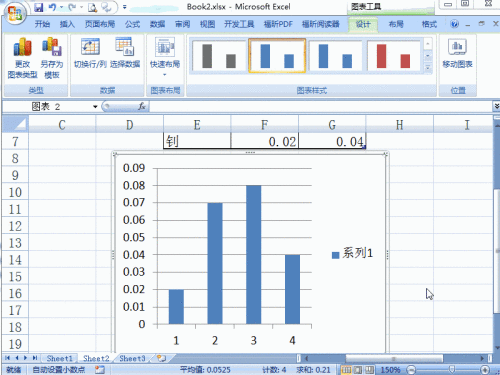Go to first sheet navigation arrow

coord(7,358)
